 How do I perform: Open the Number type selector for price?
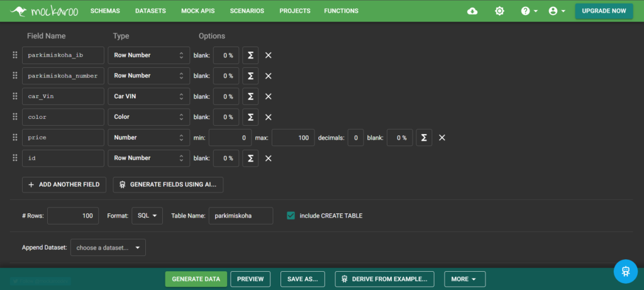[148, 137]
